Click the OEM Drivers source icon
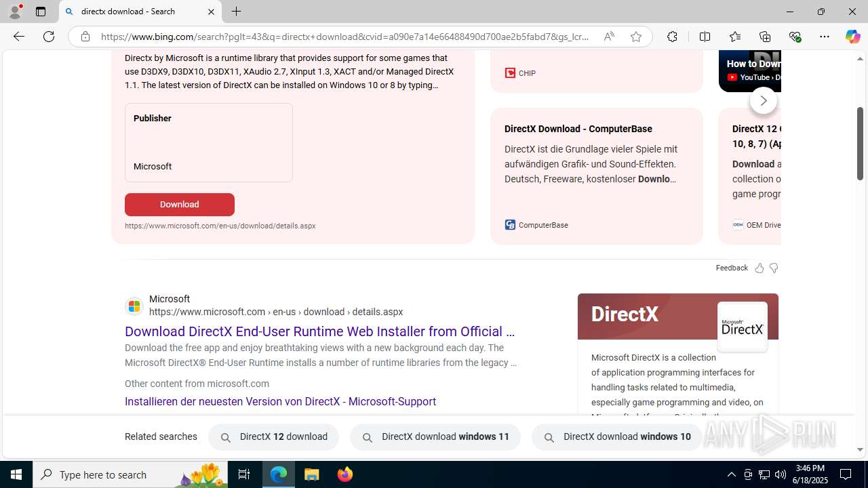The width and height of the screenshot is (868, 488). pyautogui.click(x=738, y=225)
